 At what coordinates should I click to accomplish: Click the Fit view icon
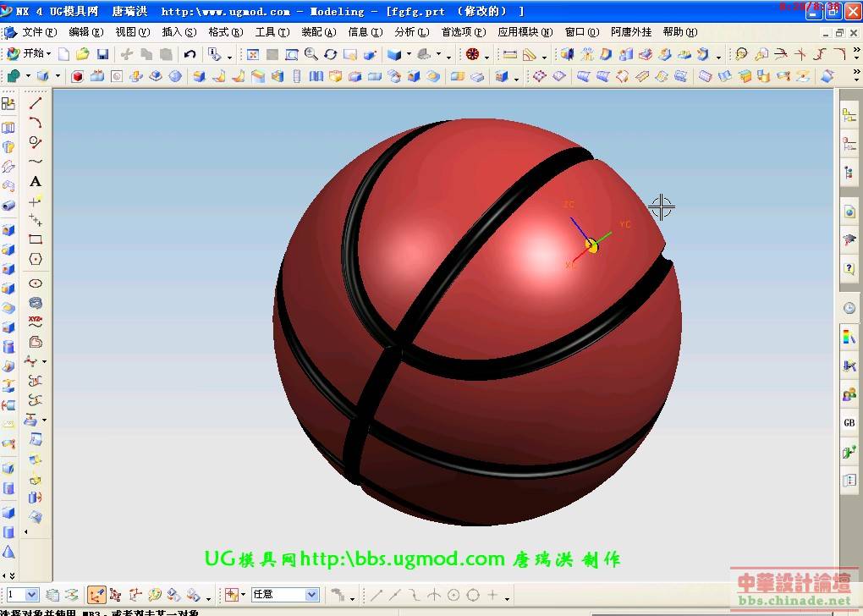(x=253, y=54)
